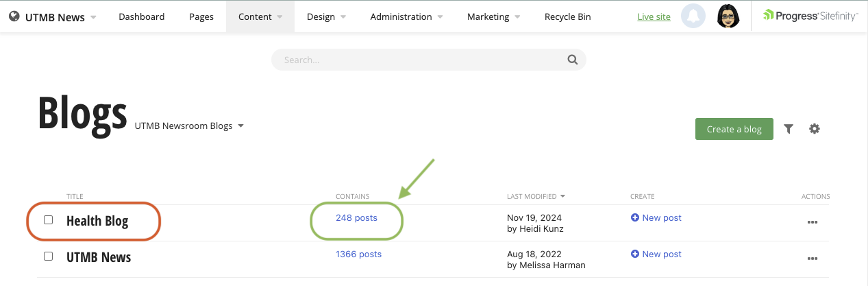
Task: Open actions ellipsis for UTMB News row
Action: pyautogui.click(x=813, y=259)
